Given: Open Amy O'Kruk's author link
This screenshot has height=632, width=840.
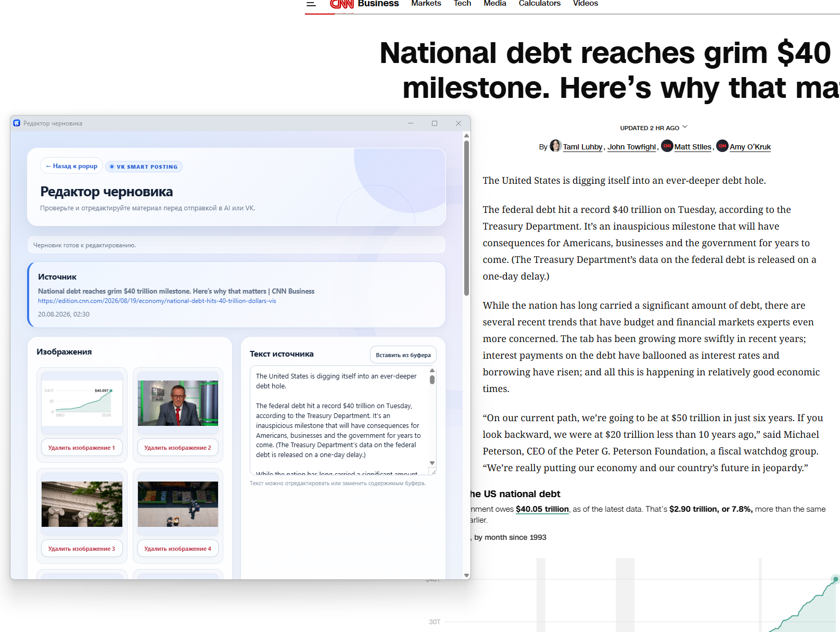Looking at the screenshot, I should 750,147.
